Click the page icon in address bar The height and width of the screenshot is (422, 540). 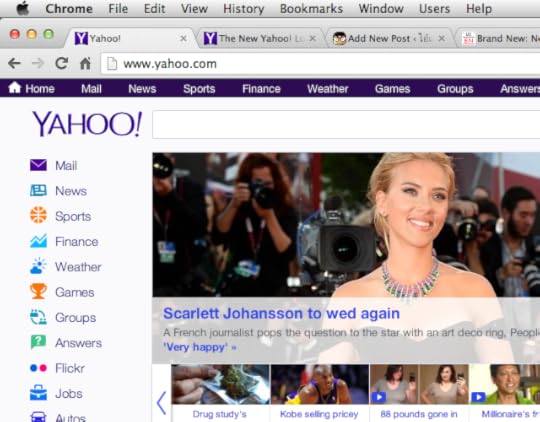[x=112, y=64]
